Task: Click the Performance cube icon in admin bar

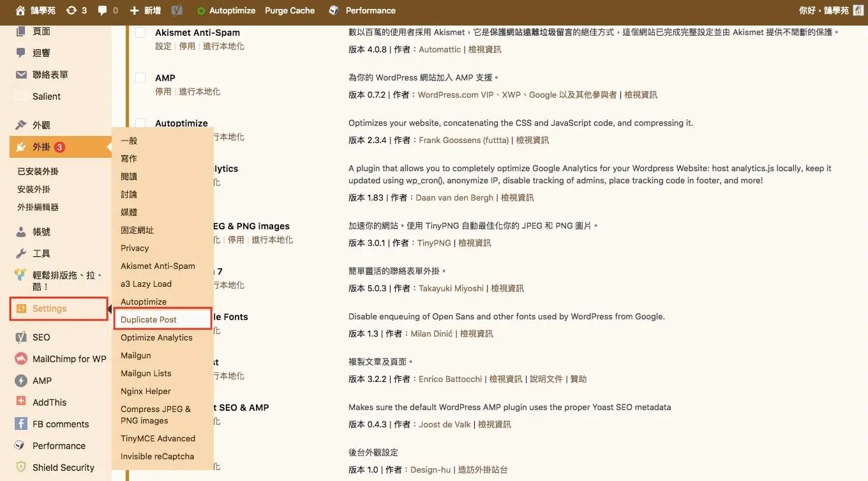Action: (334, 10)
